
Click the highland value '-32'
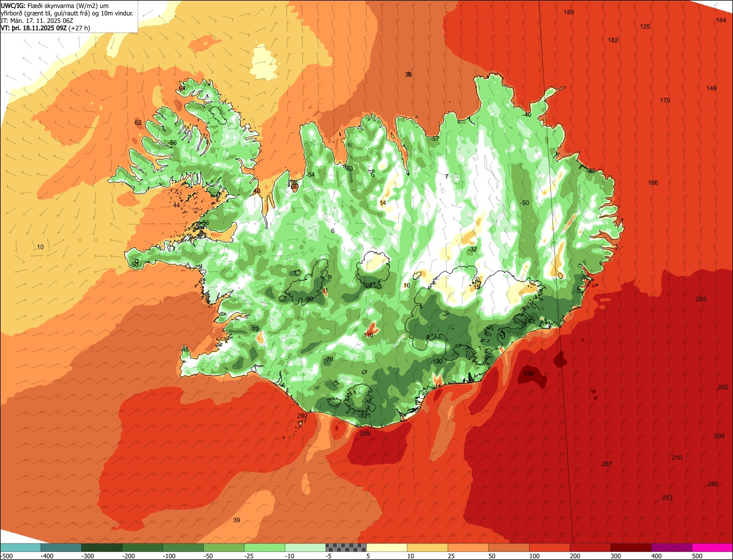point(472,249)
